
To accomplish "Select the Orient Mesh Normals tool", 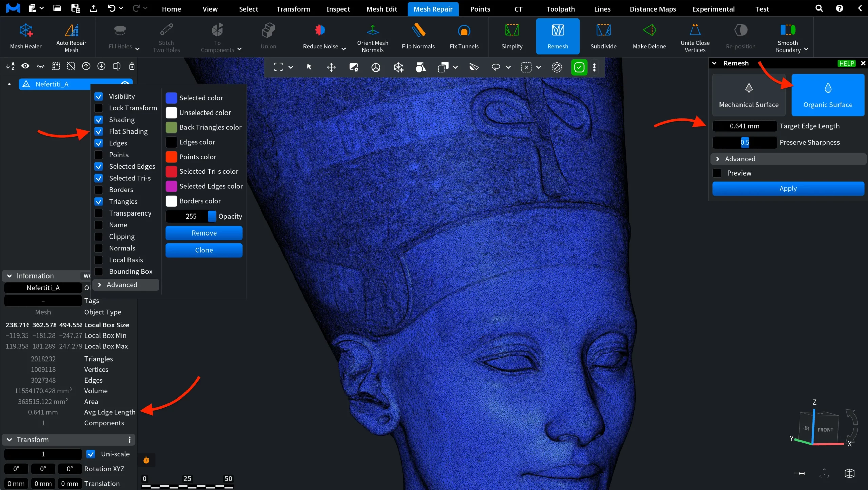I will pos(372,37).
